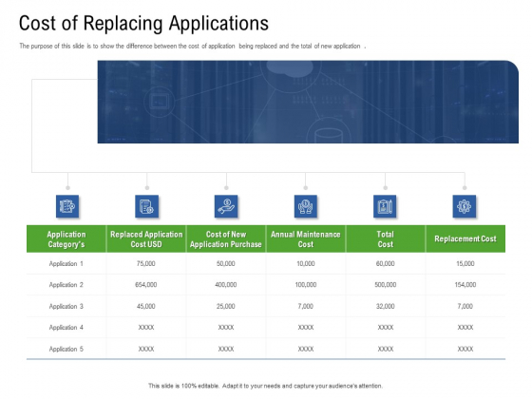The height and width of the screenshot is (399, 532).
Task: Click the Application 4 row label
Action: pos(66,328)
